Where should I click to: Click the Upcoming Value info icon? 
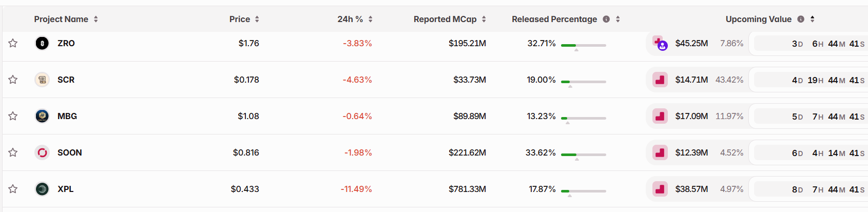click(x=801, y=19)
